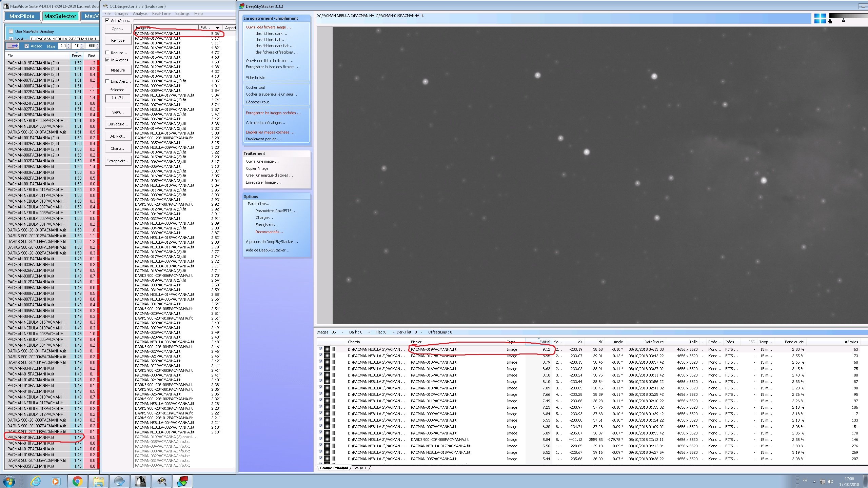The width and height of the screenshot is (868, 488).
Task: Open the Analysis menu in CCDInspector
Action: tap(140, 14)
